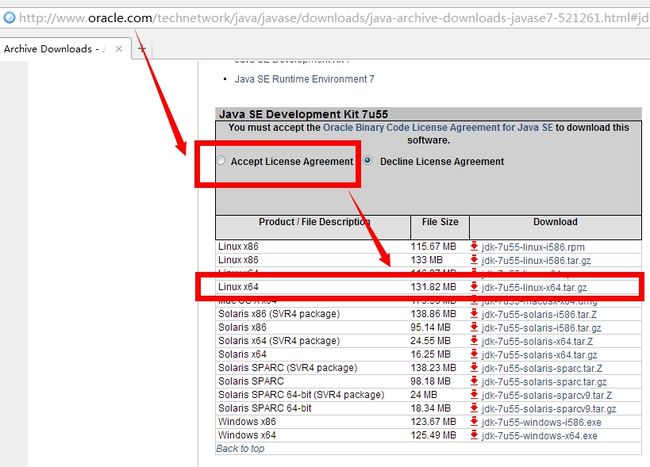This screenshot has height=467, width=650.
Task: Click the site globe icon in address bar
Action: 9,18
